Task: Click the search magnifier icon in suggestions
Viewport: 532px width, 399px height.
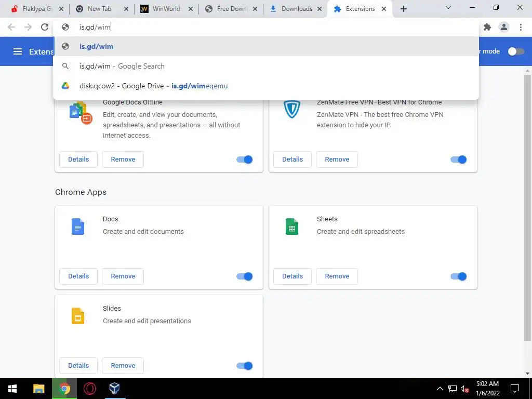Action: (65, 66)
